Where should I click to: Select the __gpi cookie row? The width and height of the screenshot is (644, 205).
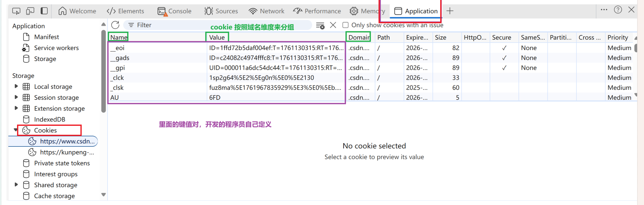click(371, 68)
